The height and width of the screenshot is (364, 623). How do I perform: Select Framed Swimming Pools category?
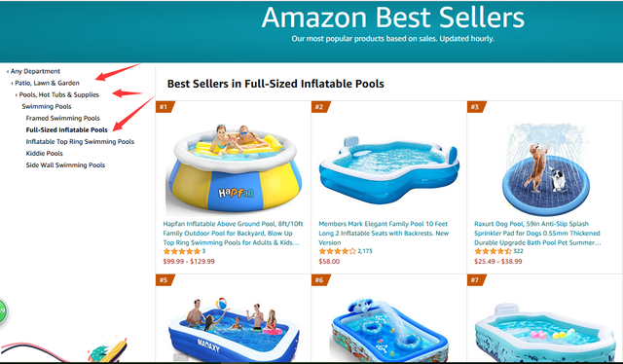(x=62, y=118)
